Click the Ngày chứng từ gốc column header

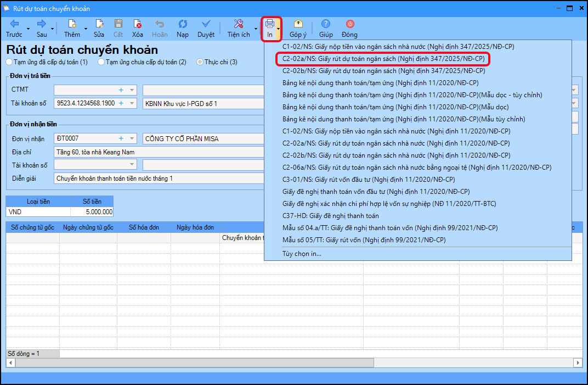tap(88, 227)
